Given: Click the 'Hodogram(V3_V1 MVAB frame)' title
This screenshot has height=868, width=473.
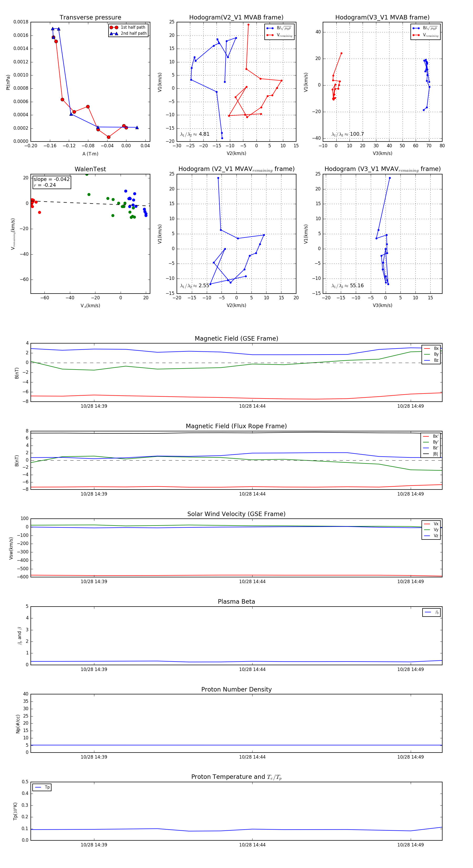Looking at the screenshot, I should (382, 17).
